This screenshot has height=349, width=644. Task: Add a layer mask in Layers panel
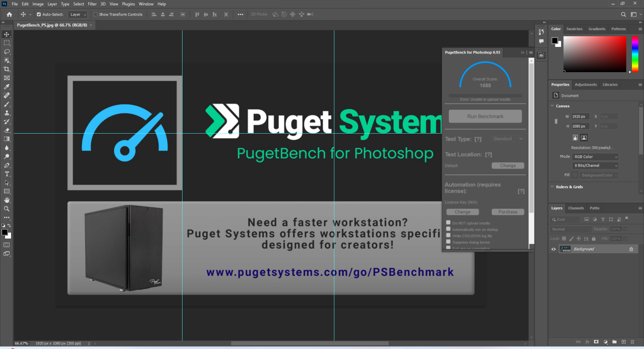tap(596, 342)
